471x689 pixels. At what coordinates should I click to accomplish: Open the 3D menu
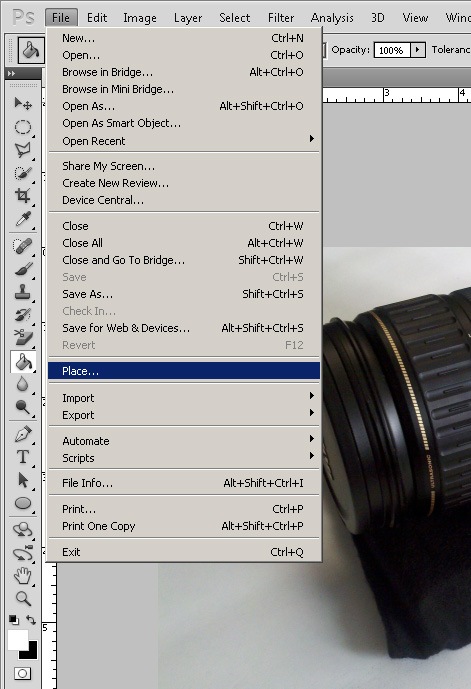[377, 18]
